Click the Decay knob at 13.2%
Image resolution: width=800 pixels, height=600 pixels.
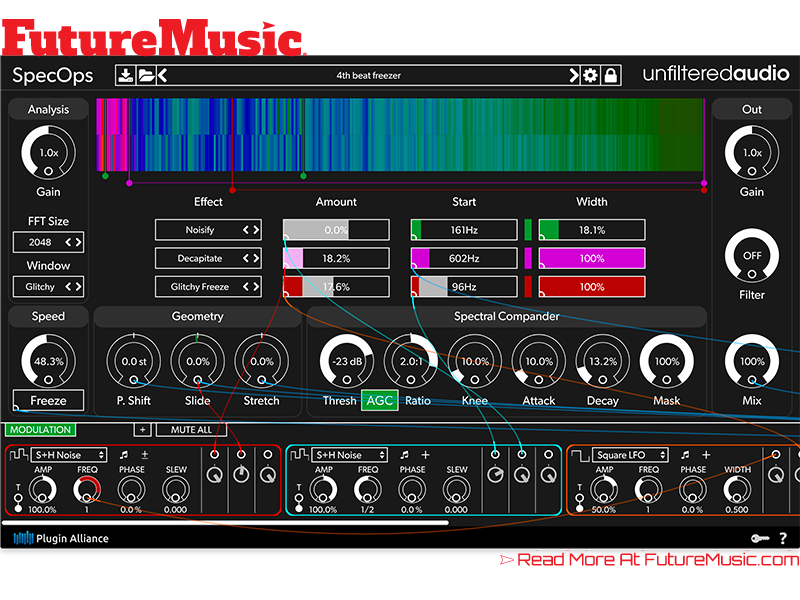point(603,361)
